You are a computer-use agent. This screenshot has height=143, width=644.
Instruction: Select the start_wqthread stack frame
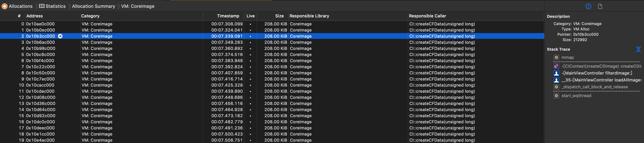[x=576, y=96]
